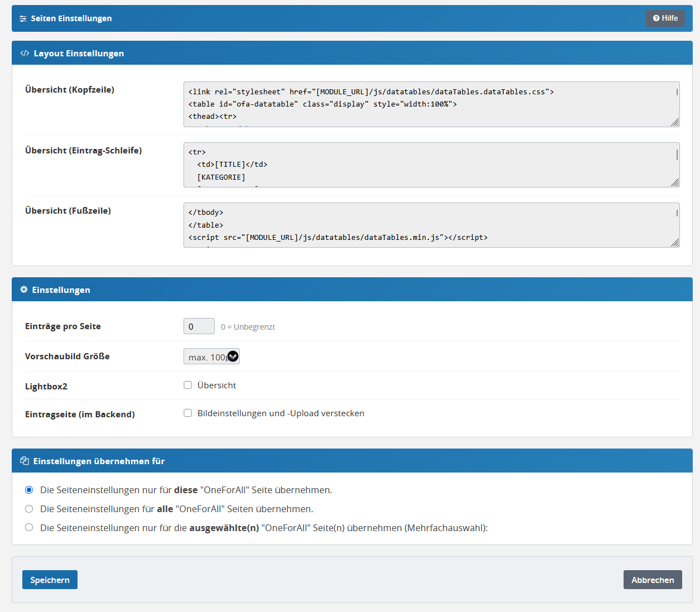Image resolution: width=700 pixels, height=612 pixels.
Task: Click the sliders icon beside Seiten Einstellungen
Action: 23,18
